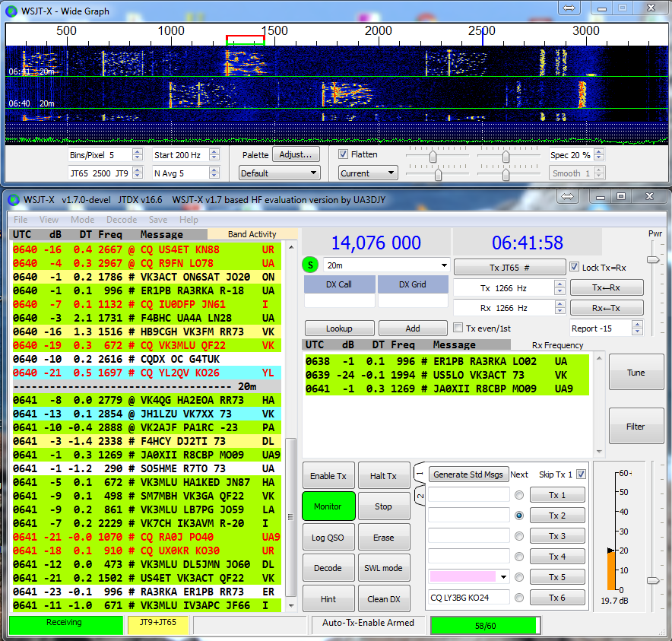
Task: Click the Band Activity scrollbar down arrow
Action: [x=291, y=606]
